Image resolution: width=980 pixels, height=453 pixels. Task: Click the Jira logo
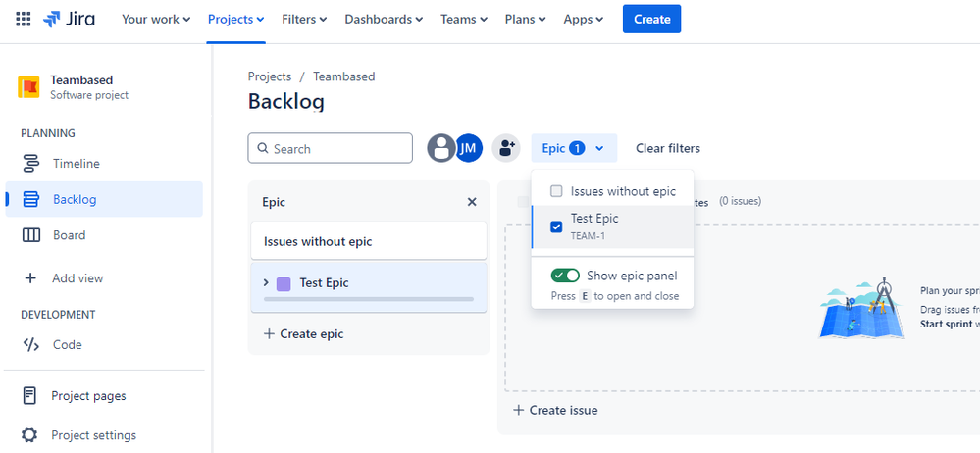[x=69, y=19]
